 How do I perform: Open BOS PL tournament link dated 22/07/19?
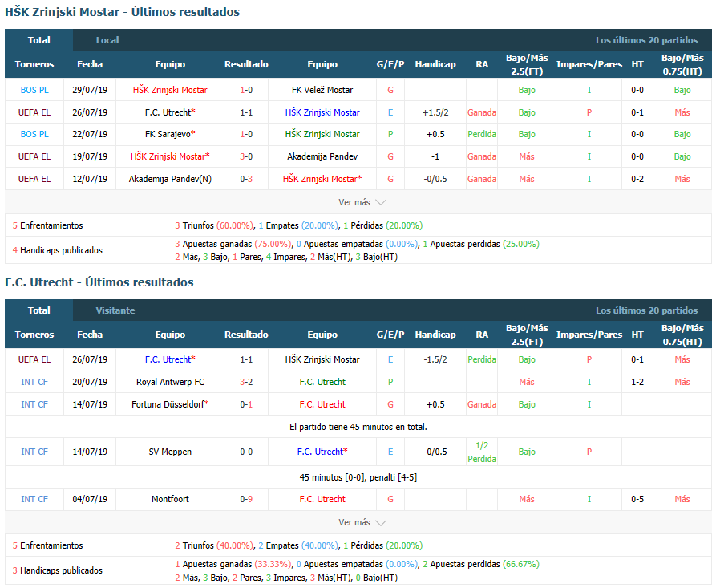[x=34, y=134]
